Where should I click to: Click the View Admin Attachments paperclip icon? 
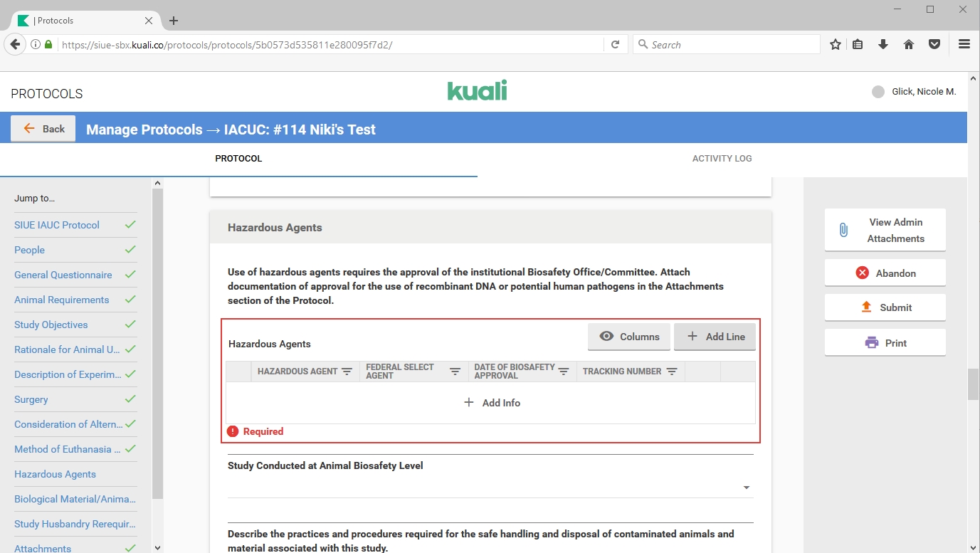[x=843, y=230]
